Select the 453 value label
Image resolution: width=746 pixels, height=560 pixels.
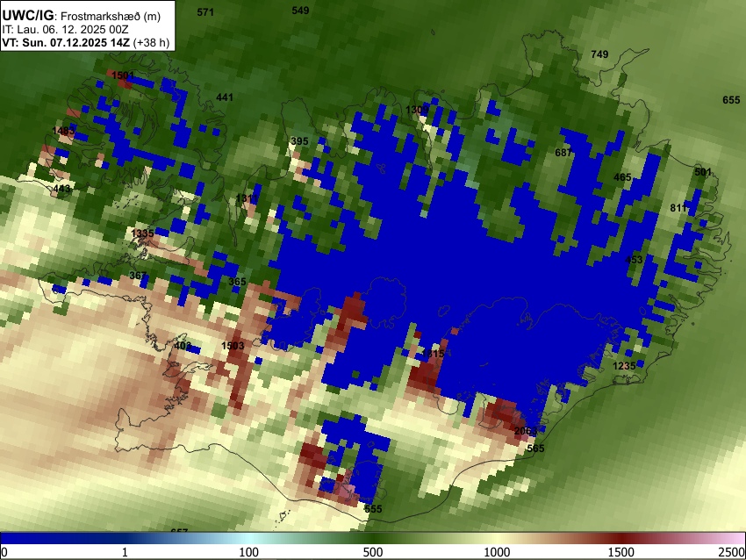(x=634, y=260)
